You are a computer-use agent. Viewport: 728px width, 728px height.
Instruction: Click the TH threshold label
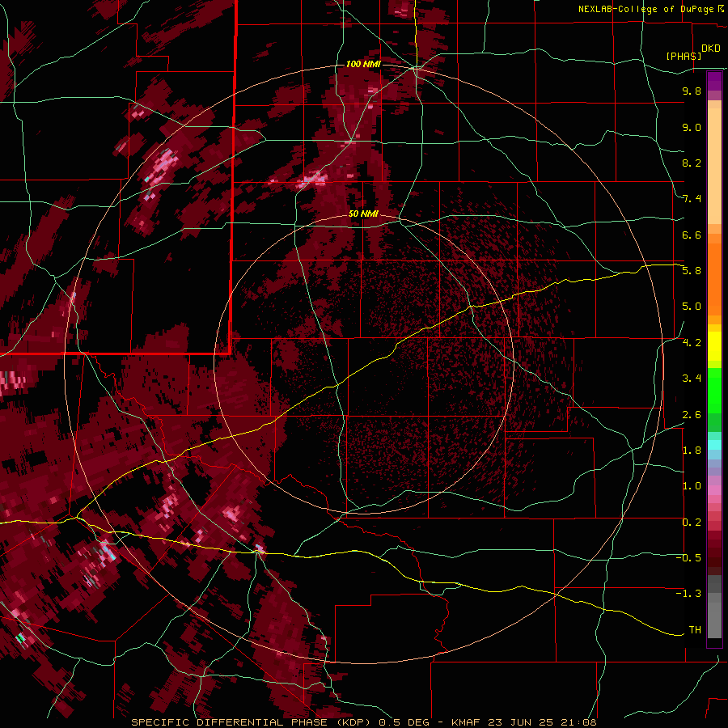(x=695, y=630)
